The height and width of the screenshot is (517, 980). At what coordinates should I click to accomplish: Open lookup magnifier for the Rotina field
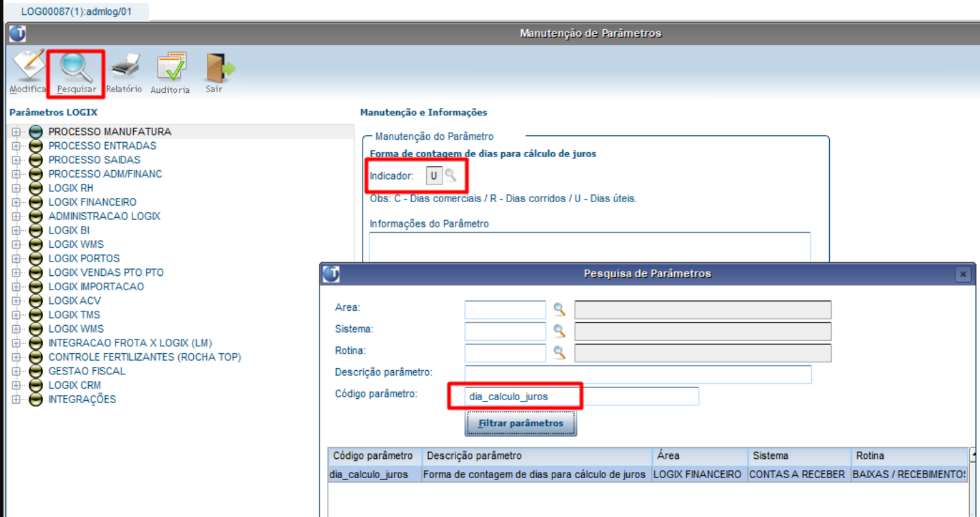tap(559, 352)
